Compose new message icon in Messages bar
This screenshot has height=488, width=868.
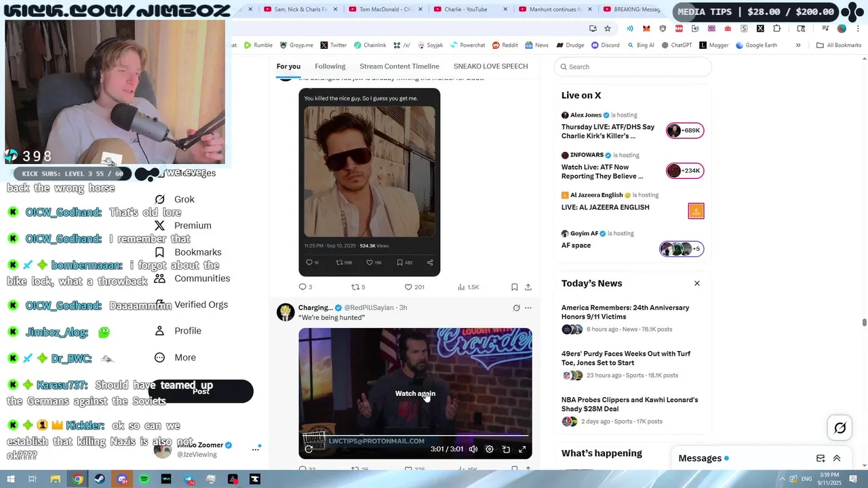[821, 458]
